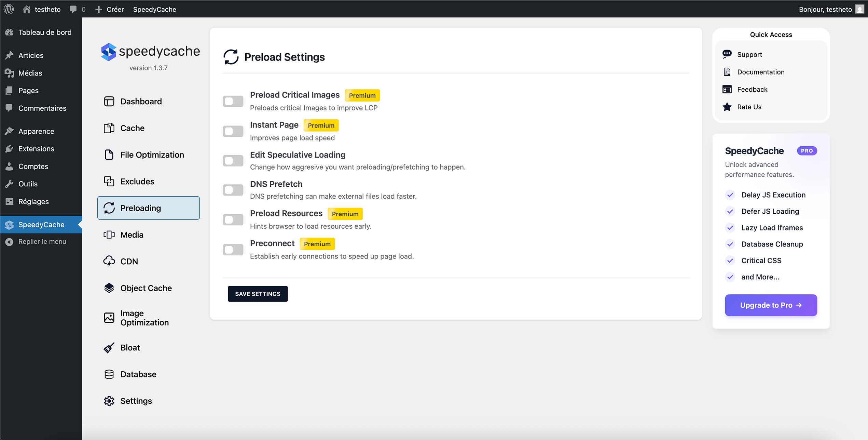Switch to the Media section
868x440 pixels.
[132, 235]
